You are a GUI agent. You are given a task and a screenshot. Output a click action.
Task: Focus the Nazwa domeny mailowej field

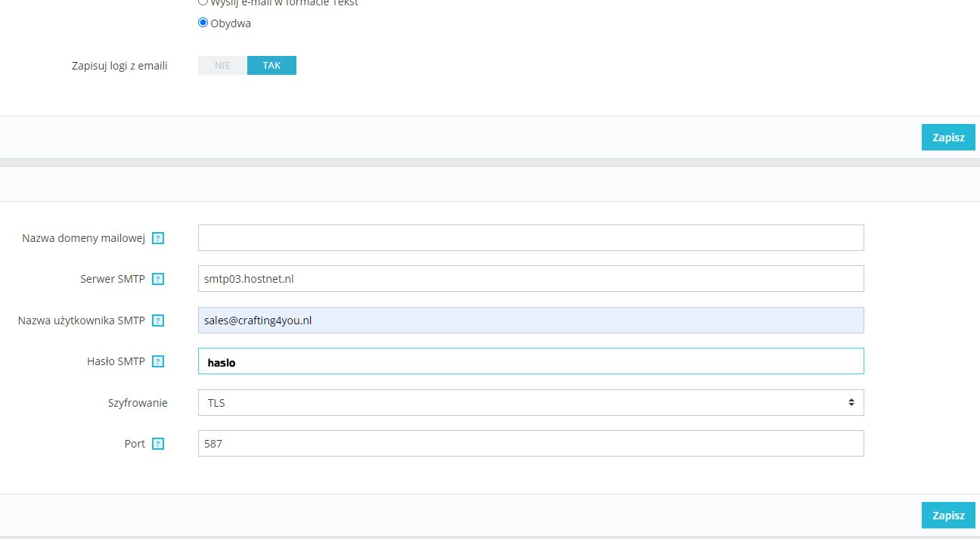click(x=531, y=238)
